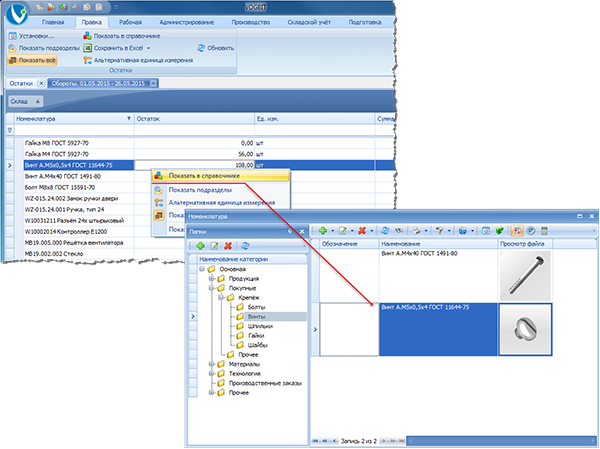600x449 pixels.
Task: Click the Показать в справочнике button in the ribbon
Action: point(122,36)
